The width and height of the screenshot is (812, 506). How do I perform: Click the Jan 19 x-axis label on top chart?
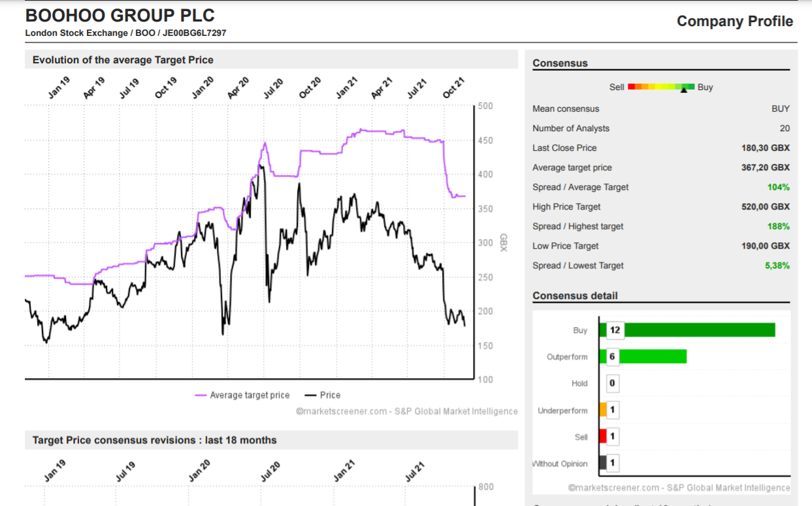coord(59,87)
